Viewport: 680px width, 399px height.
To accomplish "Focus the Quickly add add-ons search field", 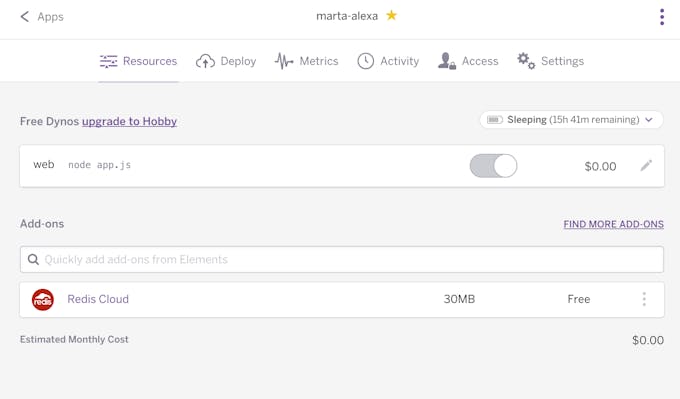I will click(342, 259).
